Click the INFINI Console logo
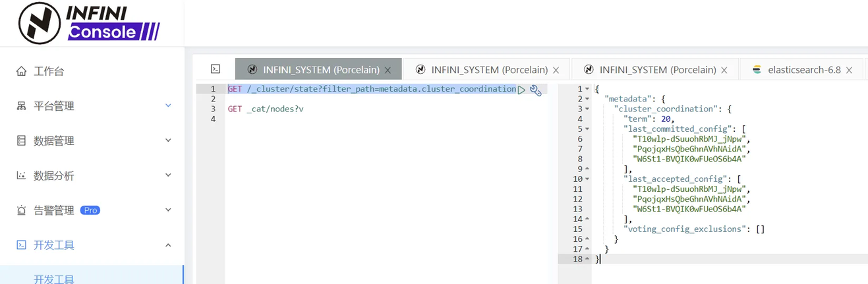Screen dimensions: 868x284 (x=89, y=23)
